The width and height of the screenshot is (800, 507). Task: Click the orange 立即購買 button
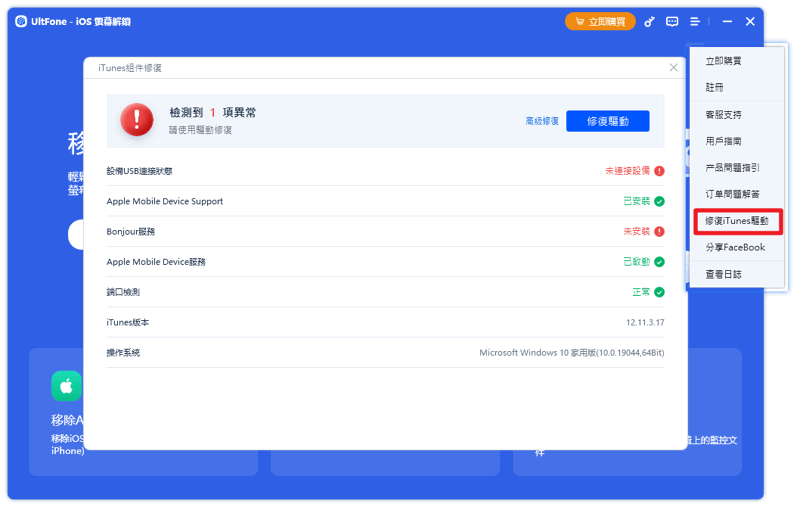(x=600, y=22)
